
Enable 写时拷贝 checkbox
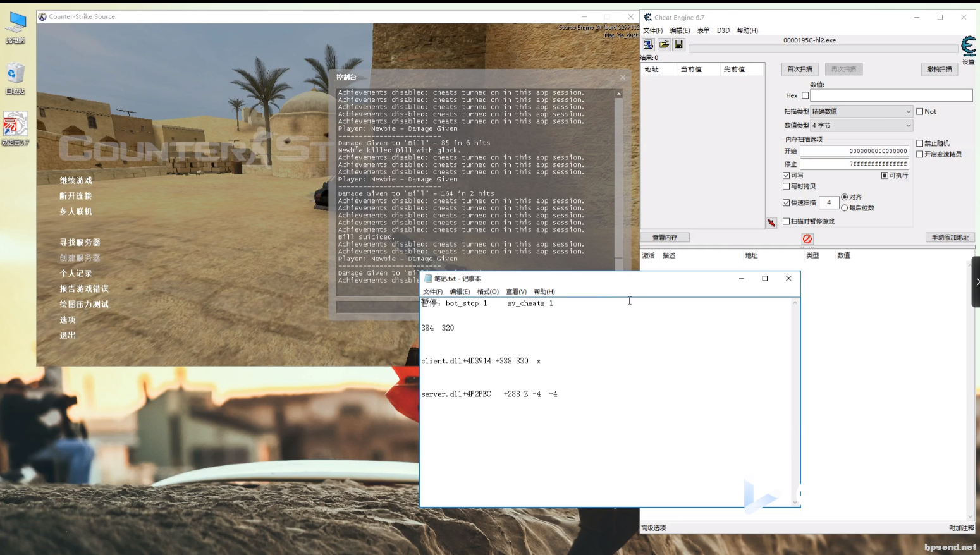click(x=786, y=186)
